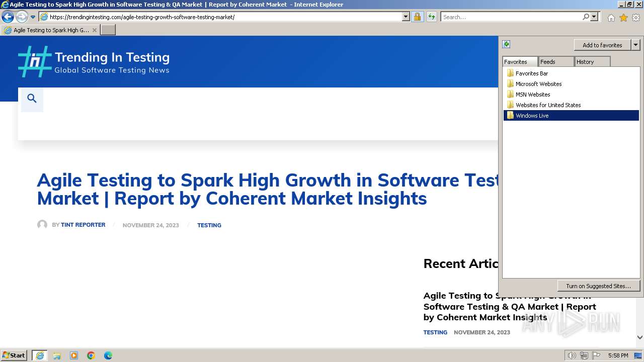644x362 pixels.
Task: Click the volume speaker tray icon
Action: 572,355
